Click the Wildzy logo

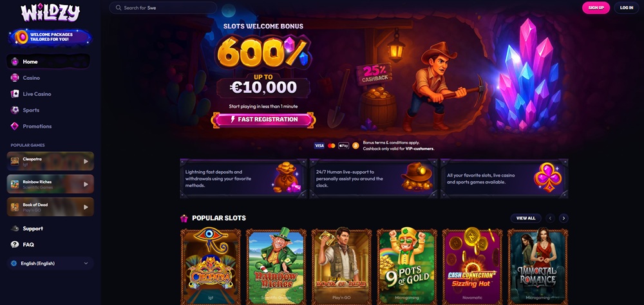click(x=50, y=12)
